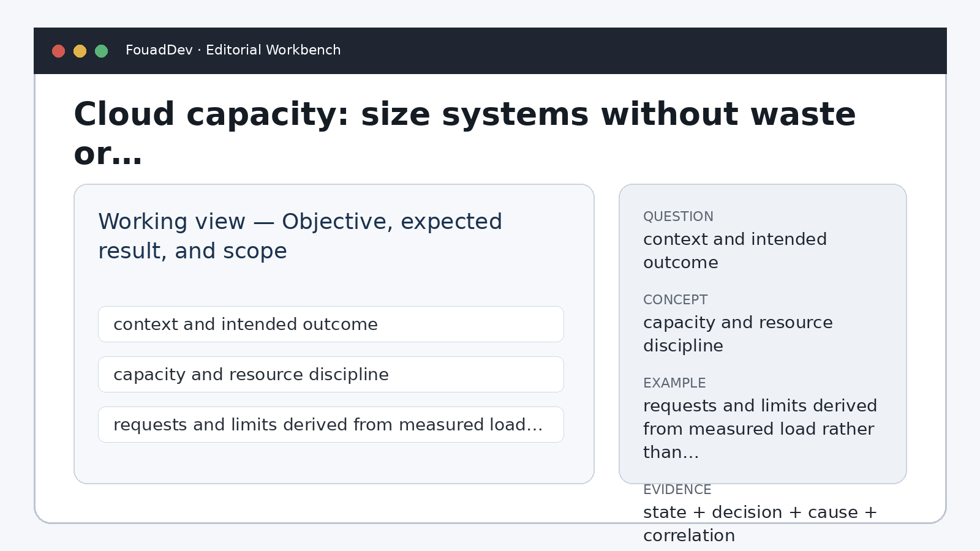Click the QUESTION label in sidebar
This screenshot has height=551, width=980.
pyautogui.click(x=678, y=217)
